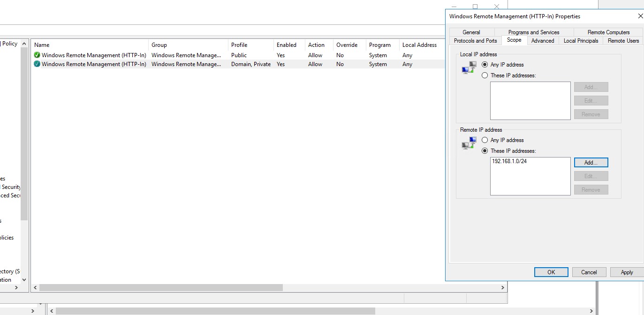
Task: Select Any IP address under Remote IP
Action: (x=485, y=140)
